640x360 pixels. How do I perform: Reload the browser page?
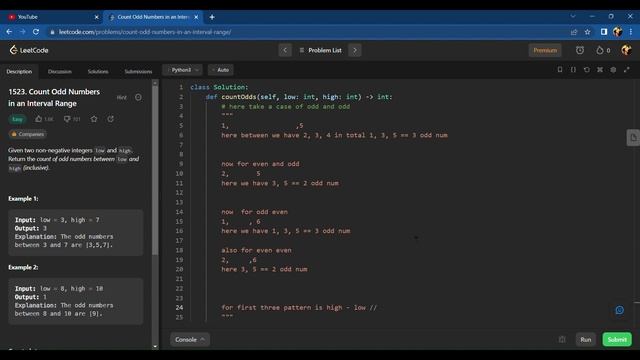click(36, 32)
